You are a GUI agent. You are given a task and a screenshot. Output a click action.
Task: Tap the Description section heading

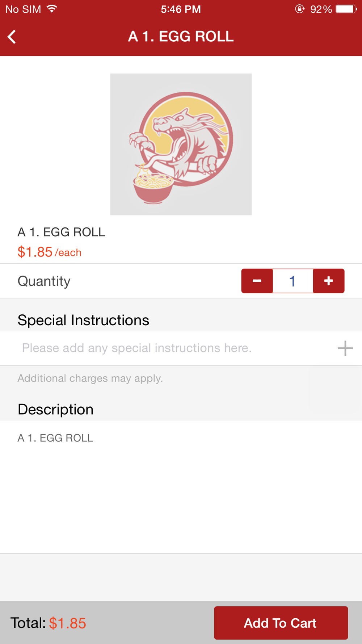[x=55, y=409]
